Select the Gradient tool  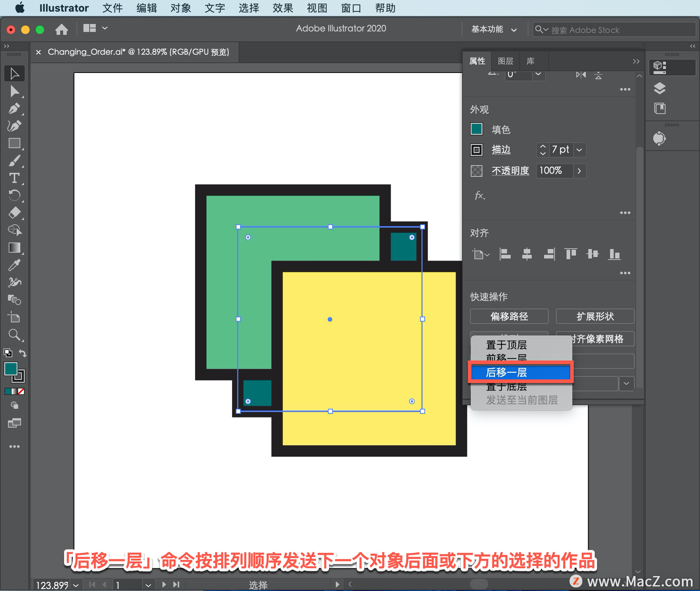(15, 248)
